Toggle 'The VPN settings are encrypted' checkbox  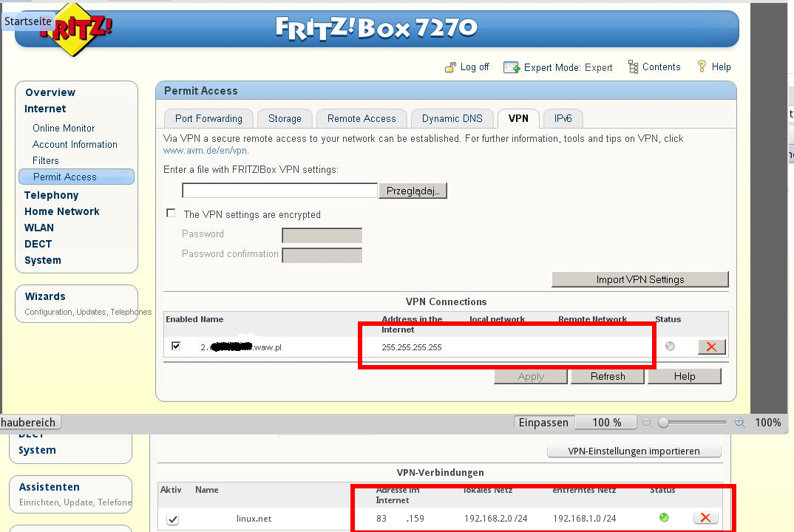[x=172, y=213]
